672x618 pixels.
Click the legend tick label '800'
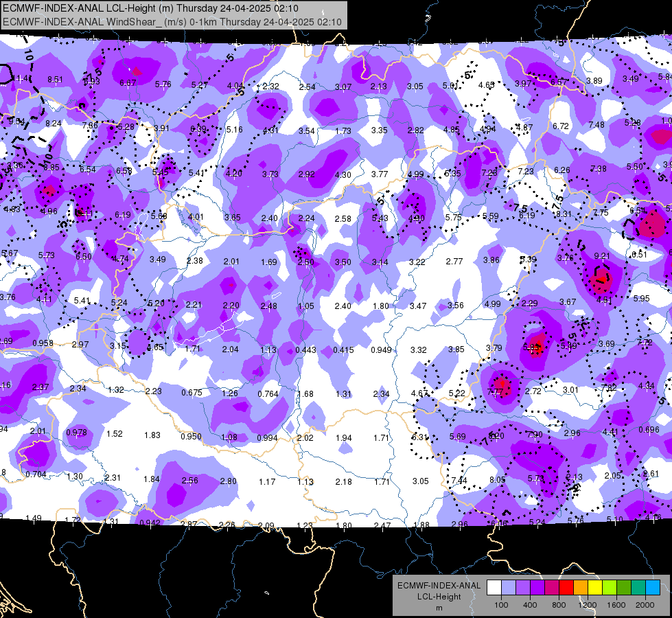(x=559, y=605)
